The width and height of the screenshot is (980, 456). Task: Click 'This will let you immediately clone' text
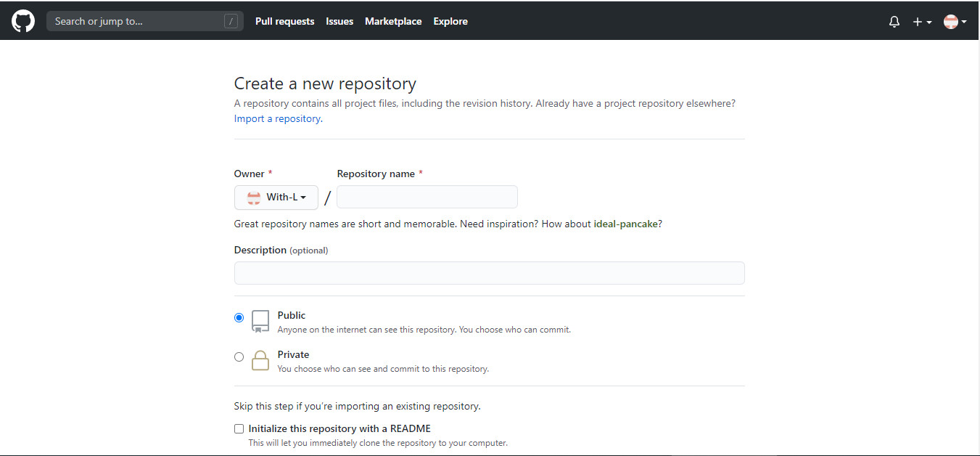(378, 443)
